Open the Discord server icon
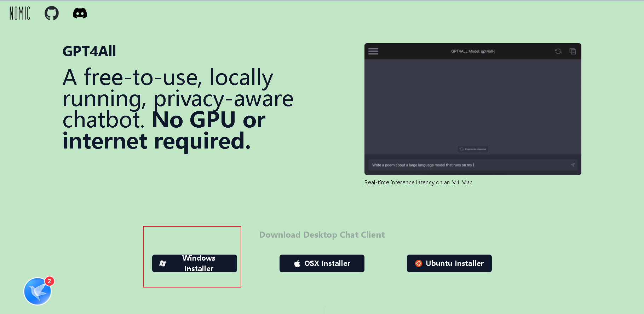 click(80, 13)
